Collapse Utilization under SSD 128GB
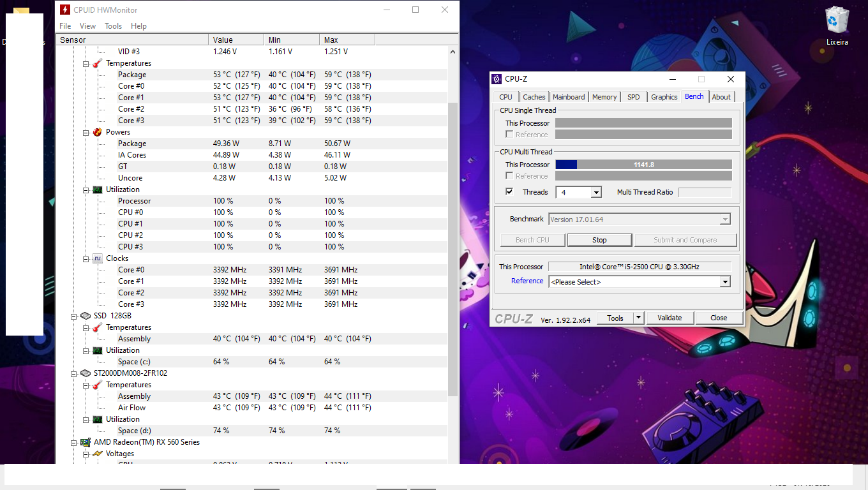This screenshot has width=868, height=490. [x=86, y=351]
